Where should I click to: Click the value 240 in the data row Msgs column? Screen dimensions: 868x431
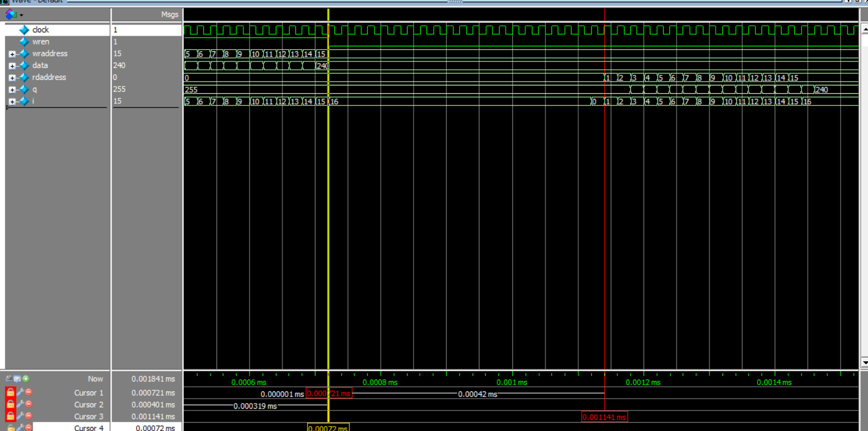[x=119, y=65]
